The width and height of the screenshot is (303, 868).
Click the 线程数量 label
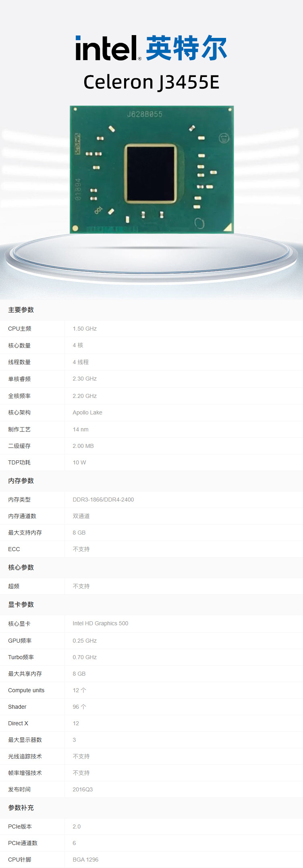pyautogui.click(x=19, y=362)
